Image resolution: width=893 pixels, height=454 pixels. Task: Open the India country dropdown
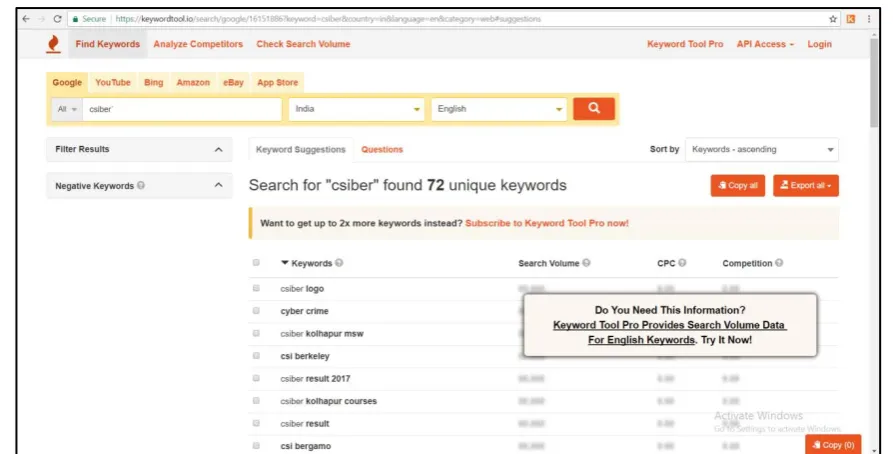click(x=357, y=109)
